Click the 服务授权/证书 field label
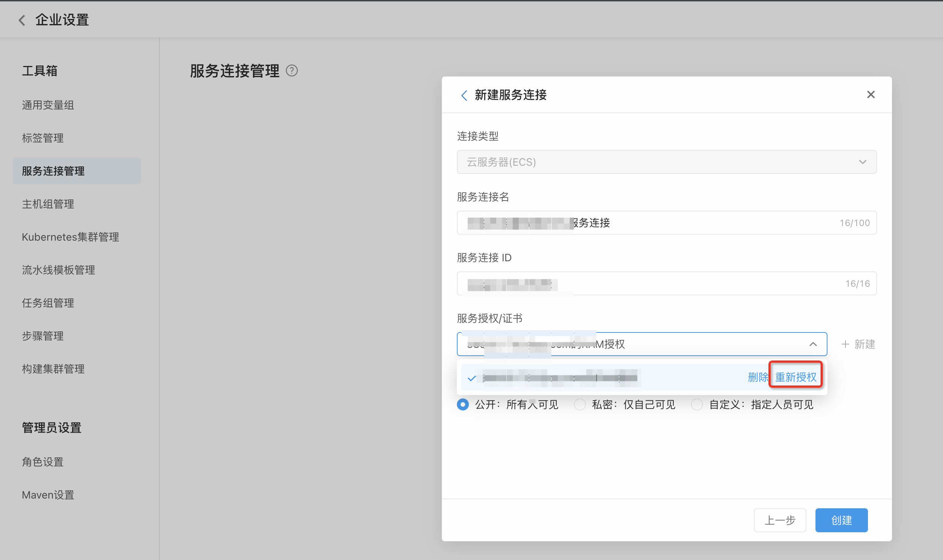This screenshot has height=560, width=943. click(x=490, y=319)
